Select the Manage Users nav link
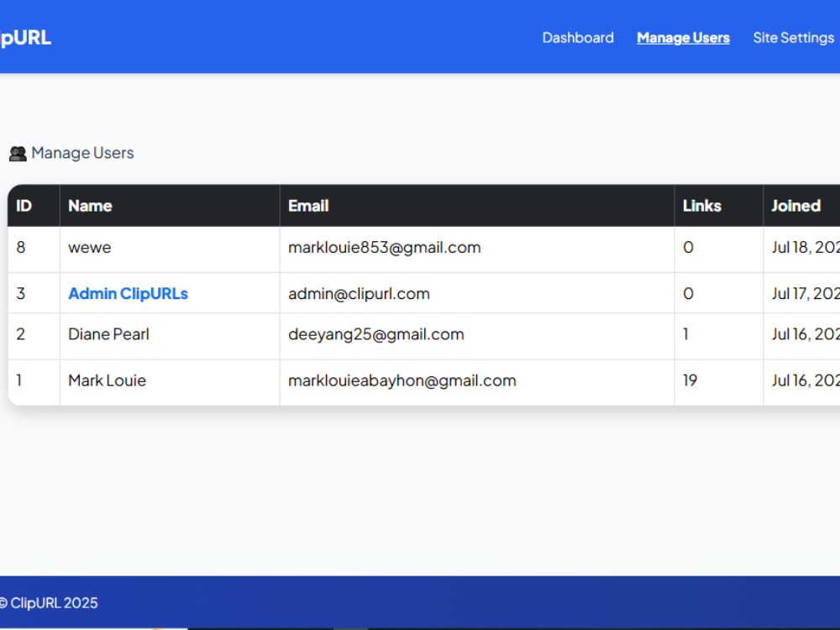The image size is (840, 630). click(x=683, y=38)
